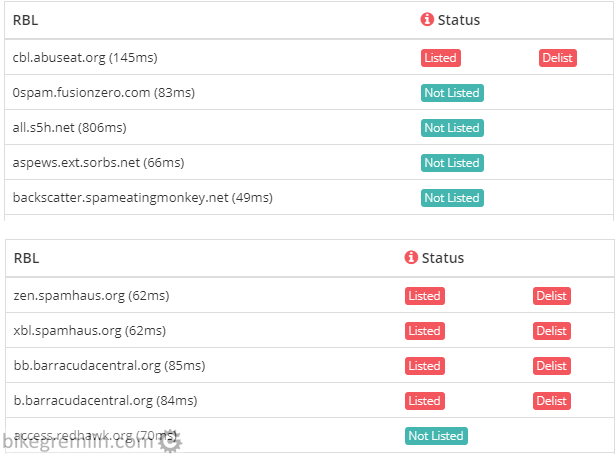Click the Not Listed badge for access.redhawk.org

436,436
